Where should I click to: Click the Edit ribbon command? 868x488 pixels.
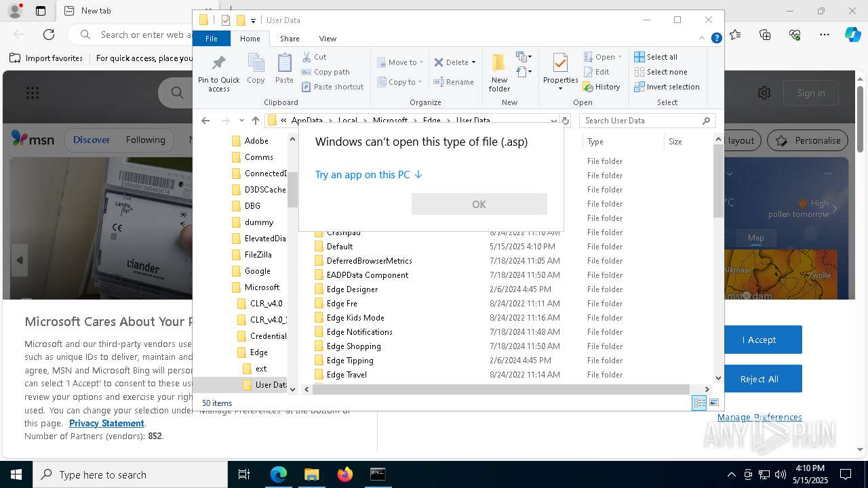[596, 72]
